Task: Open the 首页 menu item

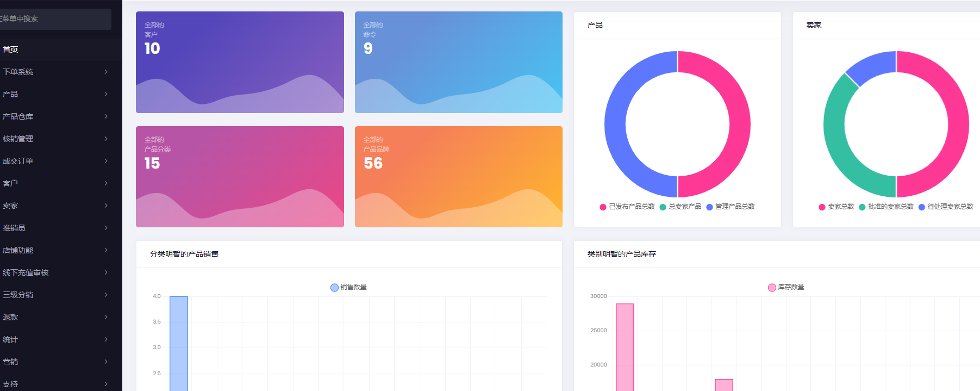Action: click(x=10, y=49)
